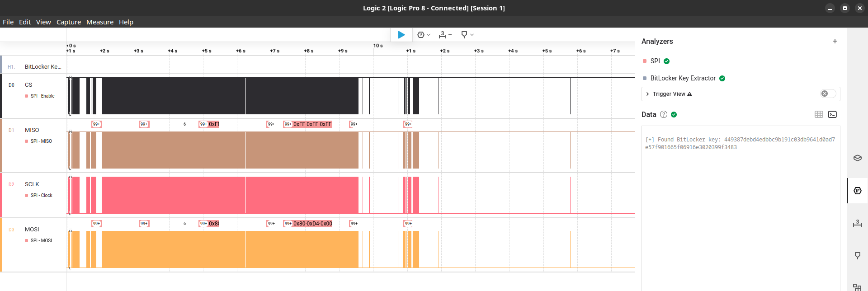Open the Data help question mark
Viewport: 868px width, 291px height.
tap(664, 114)
